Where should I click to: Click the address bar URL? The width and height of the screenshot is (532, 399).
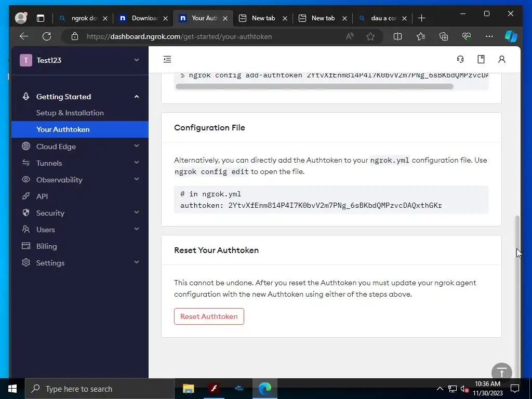pyautogui.click(x=179, y=36)
